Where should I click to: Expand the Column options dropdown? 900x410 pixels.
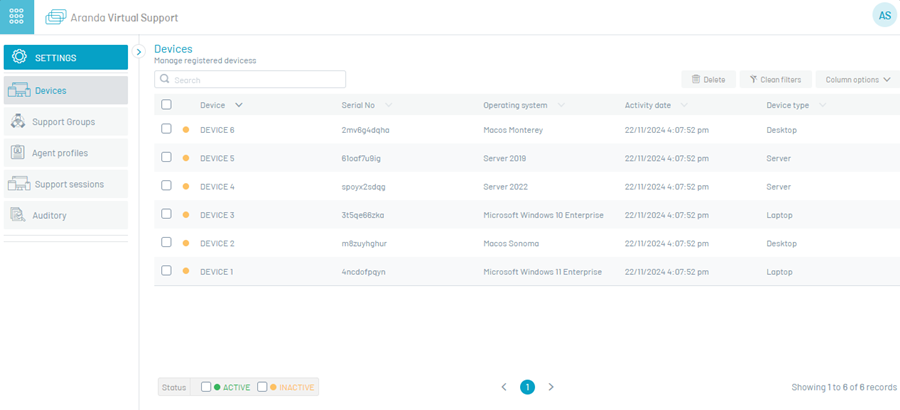click(858, 79)
